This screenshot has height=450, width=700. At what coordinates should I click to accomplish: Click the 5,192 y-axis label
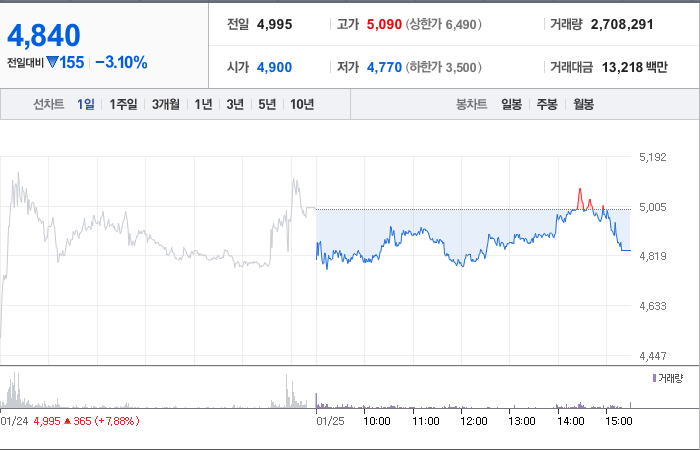pos(653,157)
